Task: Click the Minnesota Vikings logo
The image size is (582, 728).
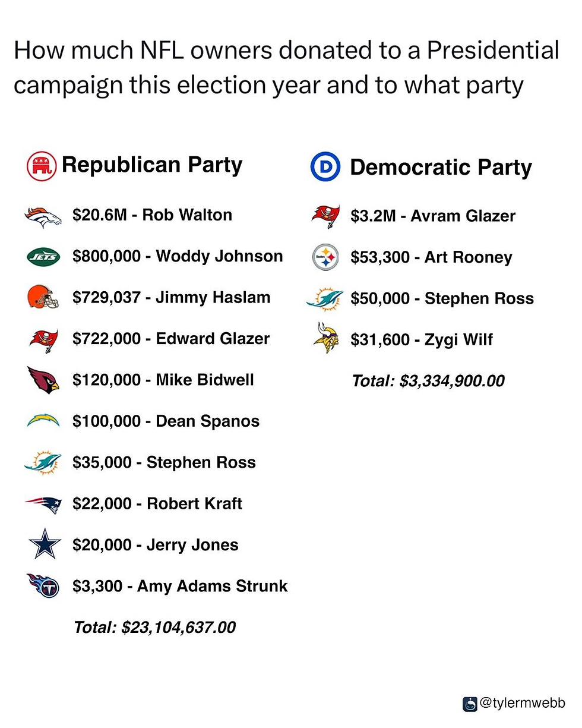Action: coord(325,339)
